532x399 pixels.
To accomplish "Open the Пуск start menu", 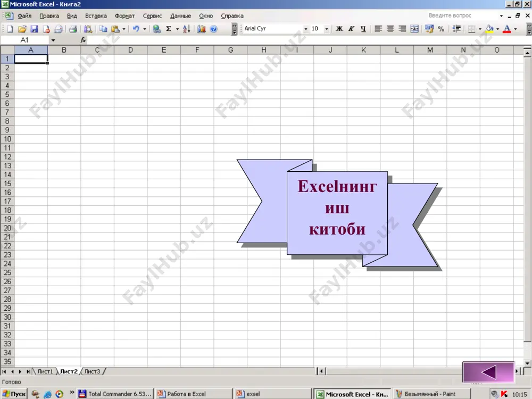I will [x=14, y=394].
